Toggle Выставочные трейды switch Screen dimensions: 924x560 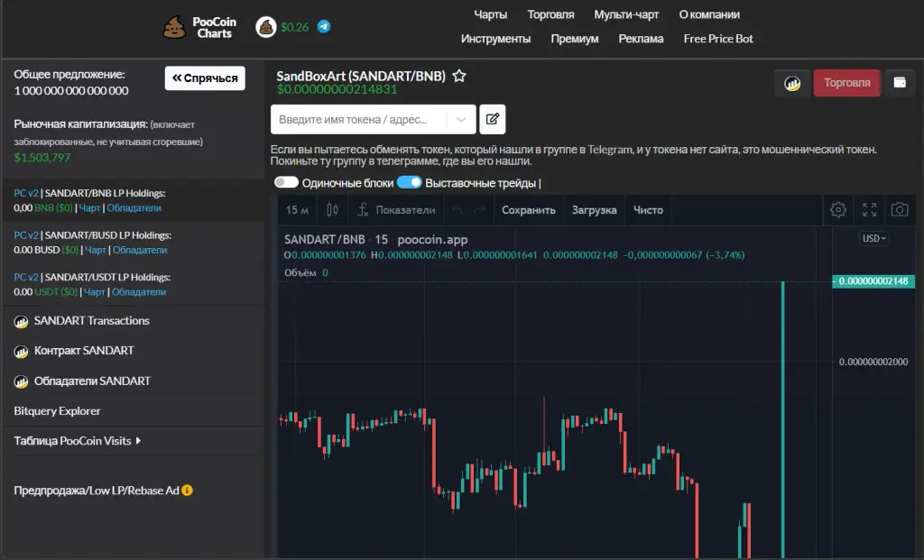click(x=409, y=182)
